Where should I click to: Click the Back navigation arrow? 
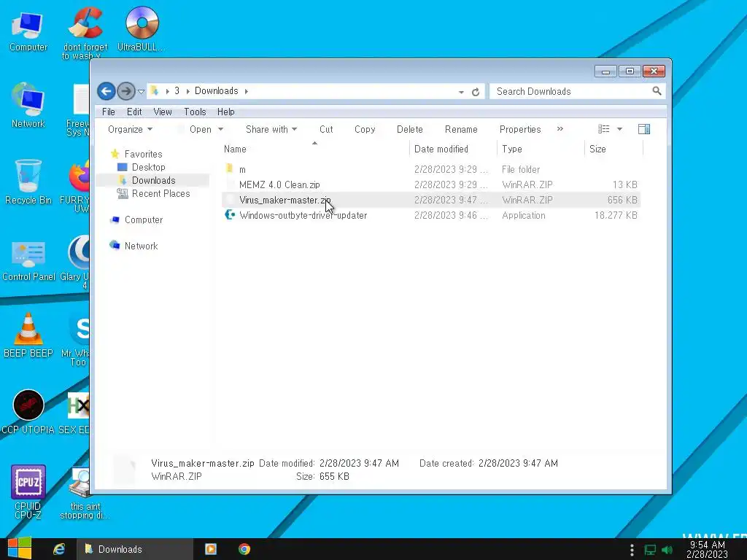click(x=107, y=91)
